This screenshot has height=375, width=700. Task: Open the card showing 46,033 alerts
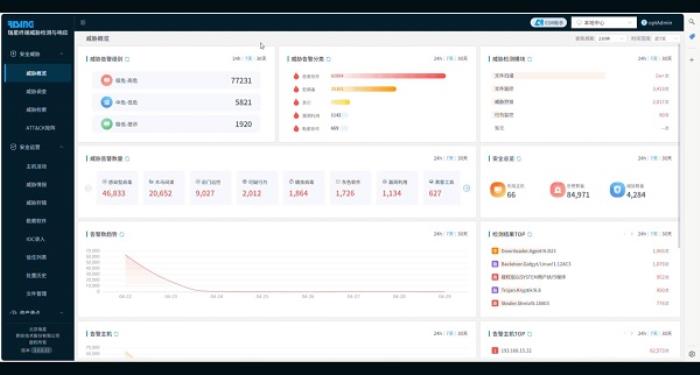point(117,188)
